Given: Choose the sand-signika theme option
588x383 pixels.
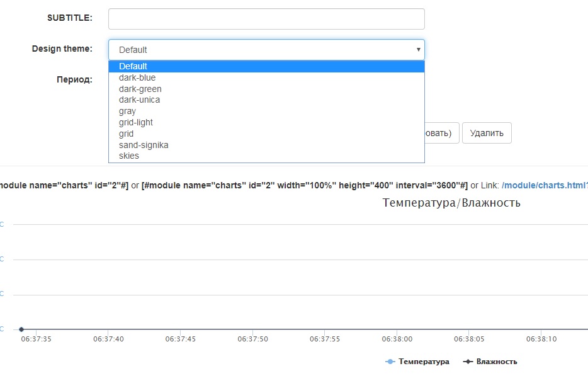Looking at the screenshot, I should coord(144,145).
